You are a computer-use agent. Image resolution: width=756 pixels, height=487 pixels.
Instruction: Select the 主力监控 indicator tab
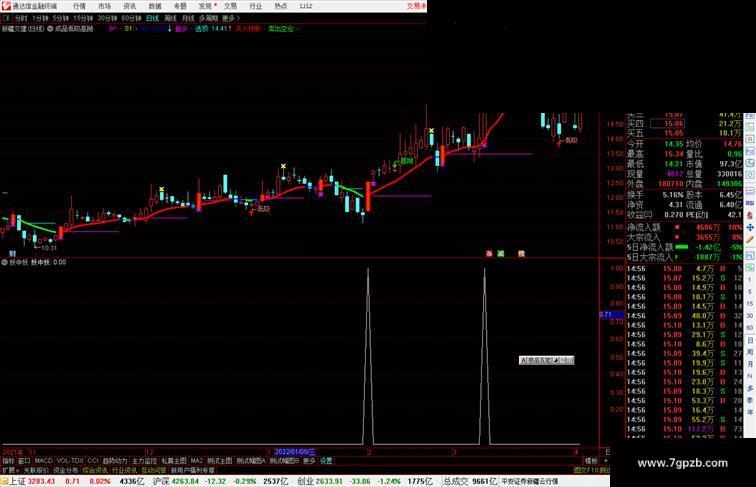(145, 461)
